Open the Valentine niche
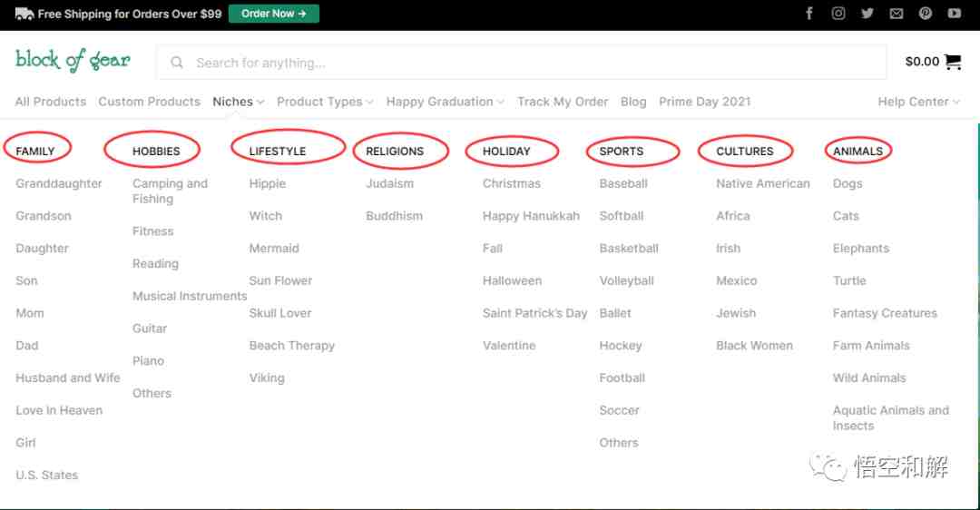Viewport: 980px width, 510px height. pyautogui.click(x=509, y=346)
